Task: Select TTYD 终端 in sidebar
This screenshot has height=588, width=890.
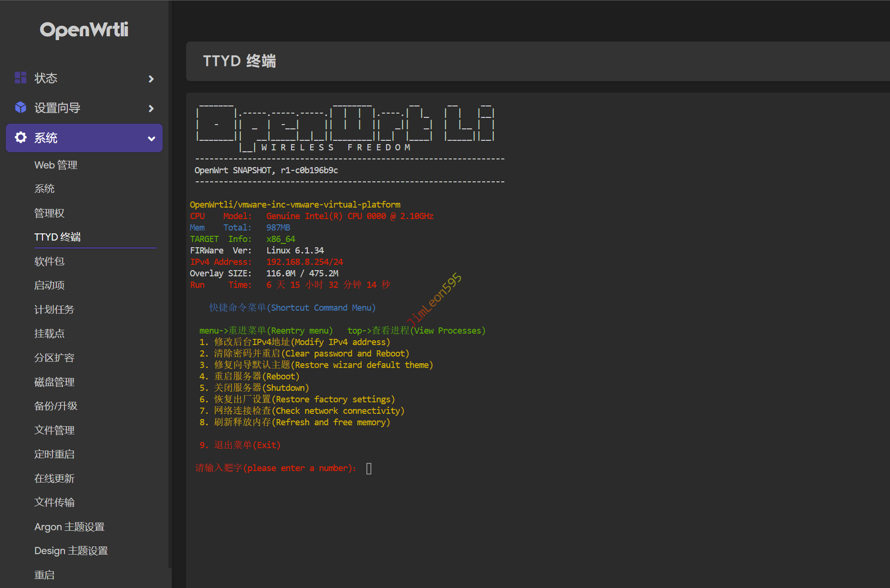Action: tap(57, 237)
